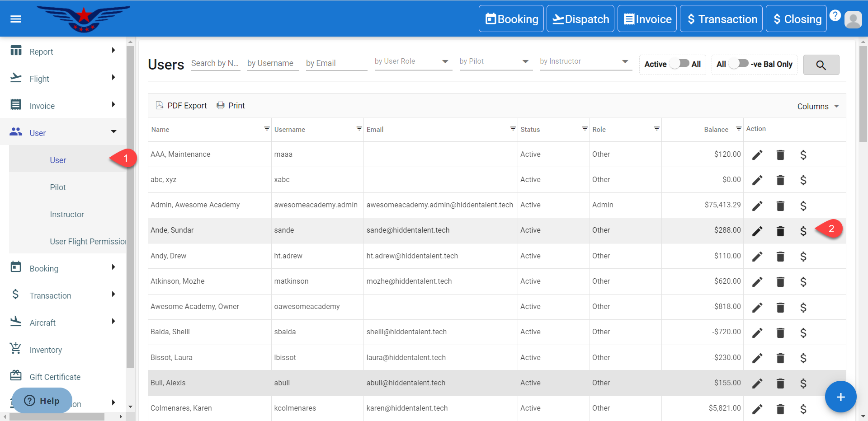The height and width of the screenshot is (421, 868).
Task: Toggle the -ve Bal Only switch
Action: coord(739,64)
